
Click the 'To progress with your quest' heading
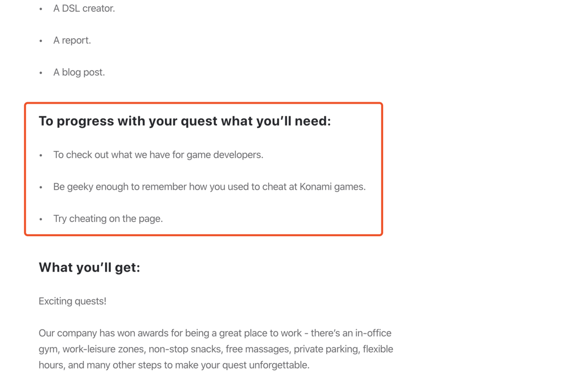click(x=185, y=121)
